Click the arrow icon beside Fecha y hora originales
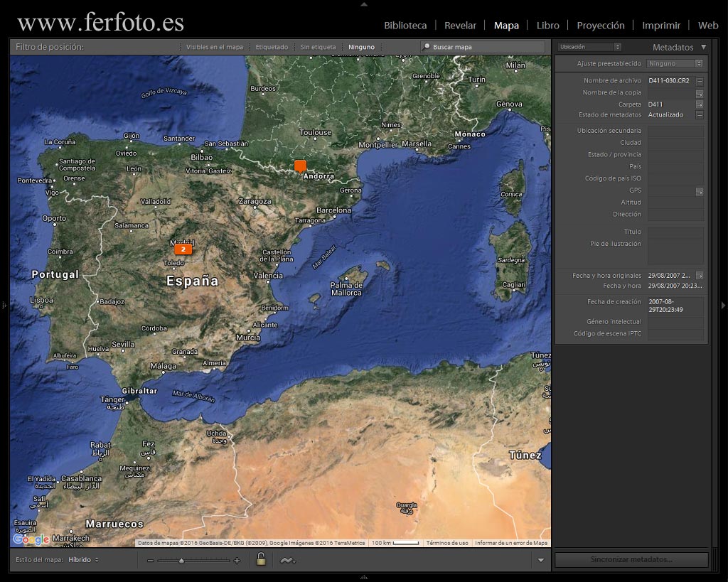 click(x=700, y=275)
